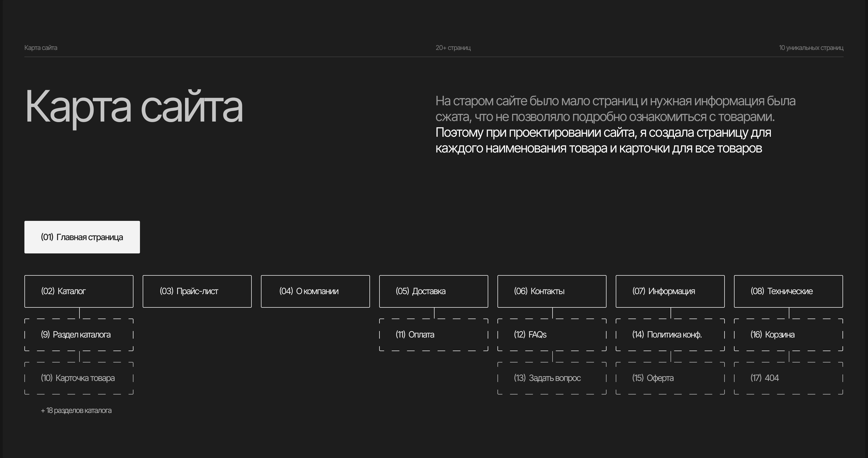
Task: Open the Карточка товара node
Action: click(78, 378)
